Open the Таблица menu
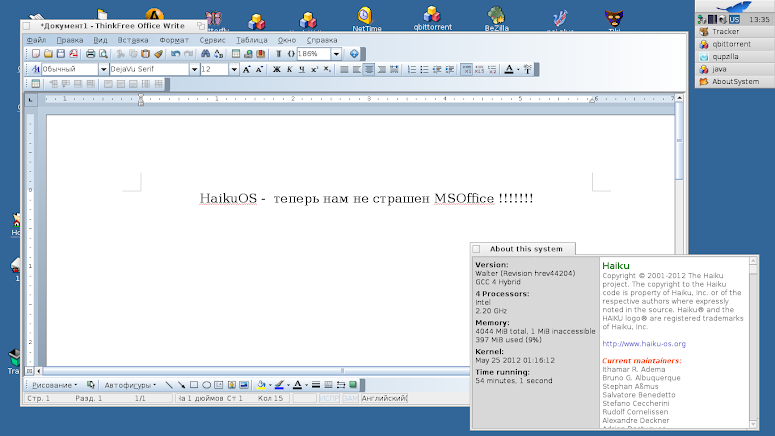The image size is (775, 436). [x=252, y=40]
